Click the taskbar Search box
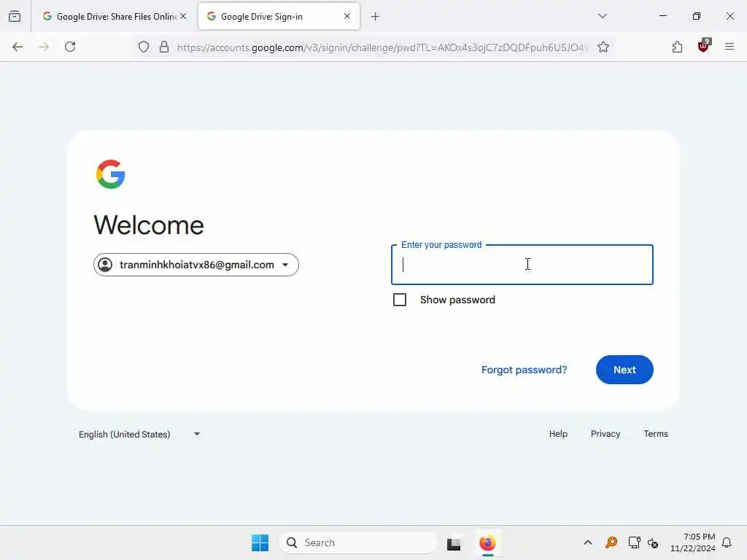This screenshot has height=560, width=747. (x=358, y=542)
